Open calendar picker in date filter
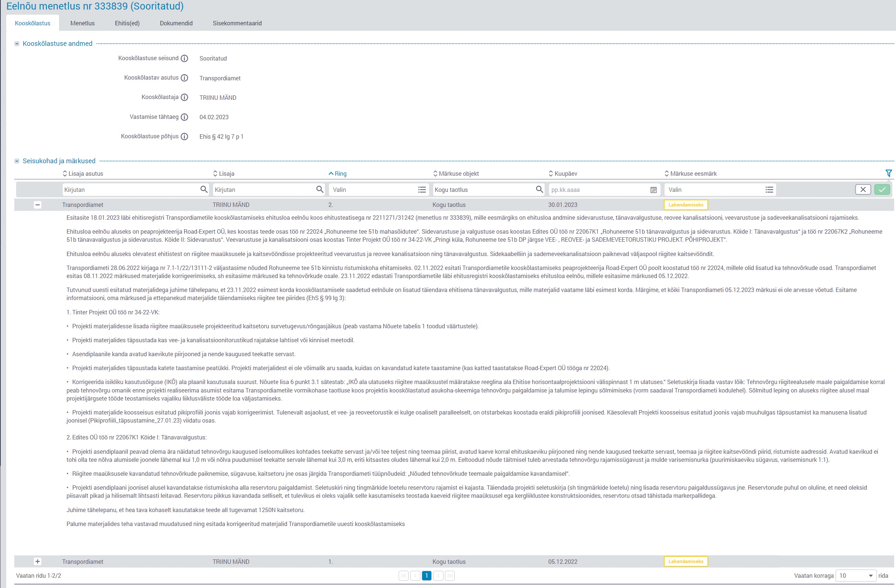The image size is (896, 588). tap(654, 190)
